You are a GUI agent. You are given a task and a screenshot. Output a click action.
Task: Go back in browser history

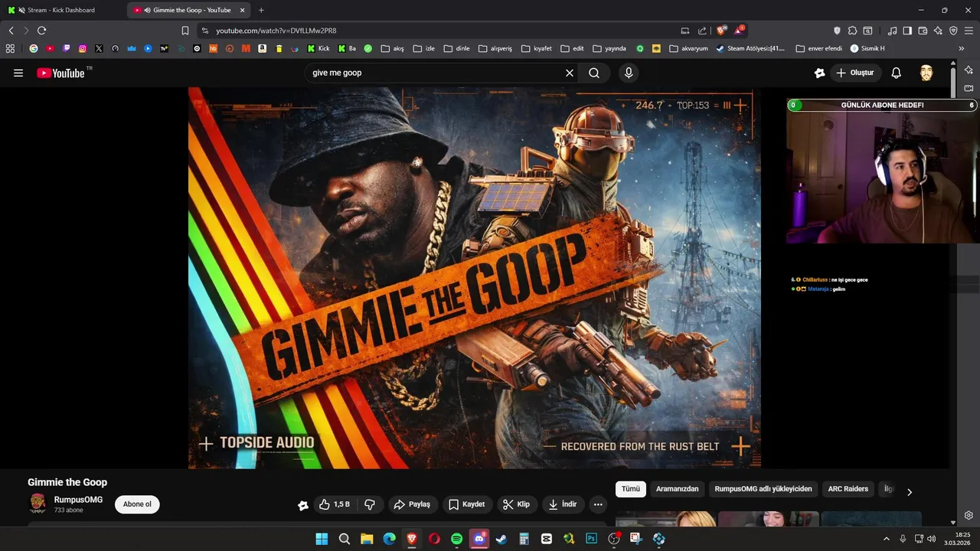[x=11, y=31]
